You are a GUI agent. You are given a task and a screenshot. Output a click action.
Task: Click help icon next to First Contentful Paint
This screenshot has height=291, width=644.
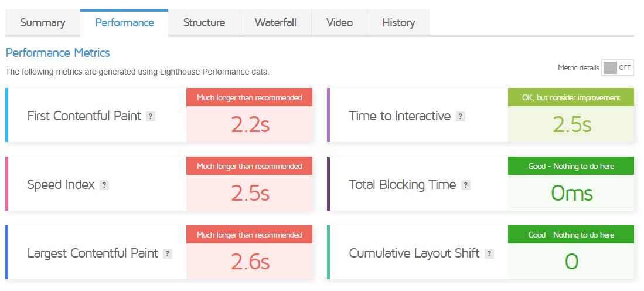[151, 116]
